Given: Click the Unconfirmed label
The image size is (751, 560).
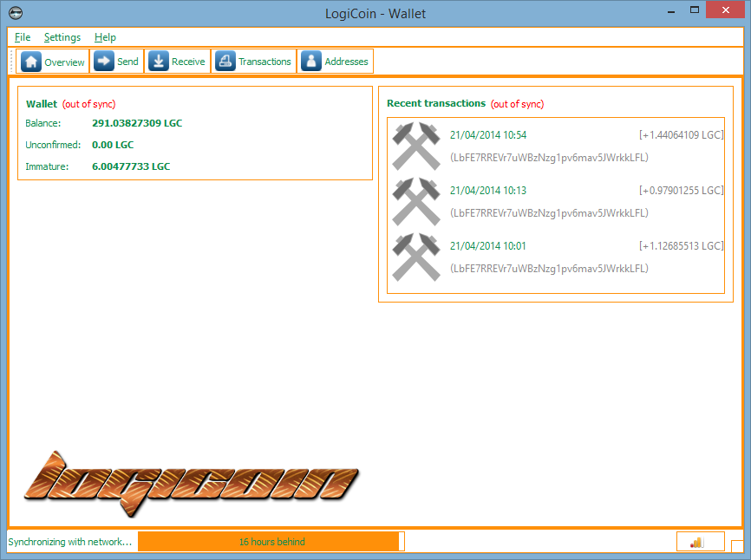Looking at the screenshot, I should point(53,145).
